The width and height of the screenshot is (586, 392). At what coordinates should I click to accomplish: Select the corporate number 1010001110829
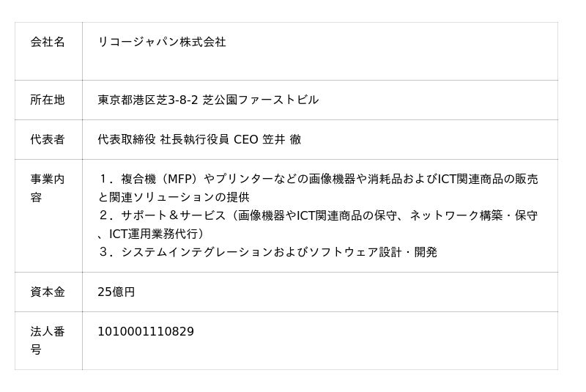pos(146,331)
